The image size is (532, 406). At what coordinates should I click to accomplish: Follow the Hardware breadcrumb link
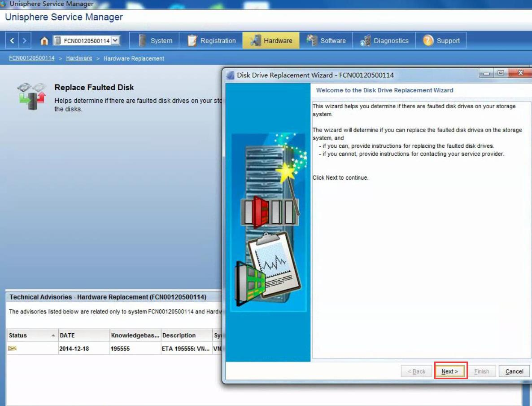coord(79,58)
